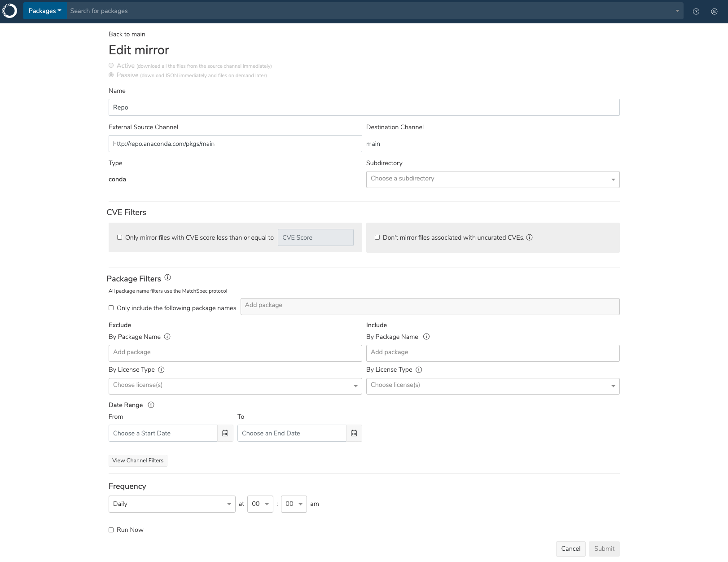
Task: Click the Cancel button
Action: pos(570,549)
